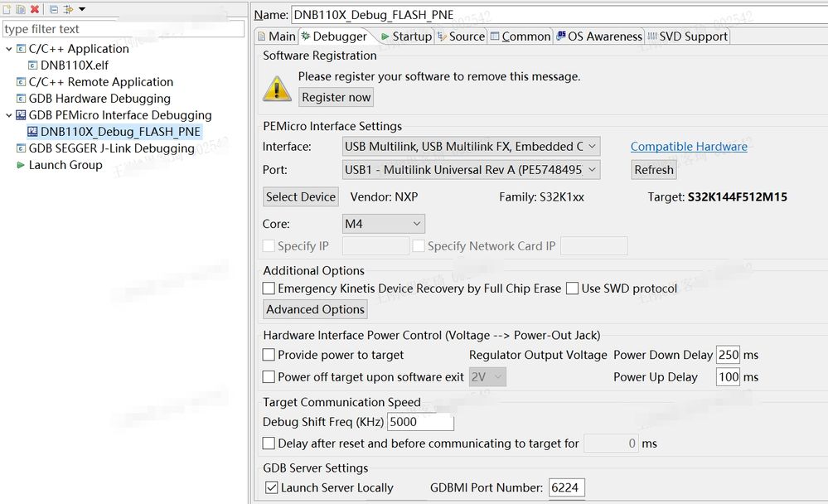Delete selected launch configuration with red X
828x504 pixels.
[x=34, y=9]
